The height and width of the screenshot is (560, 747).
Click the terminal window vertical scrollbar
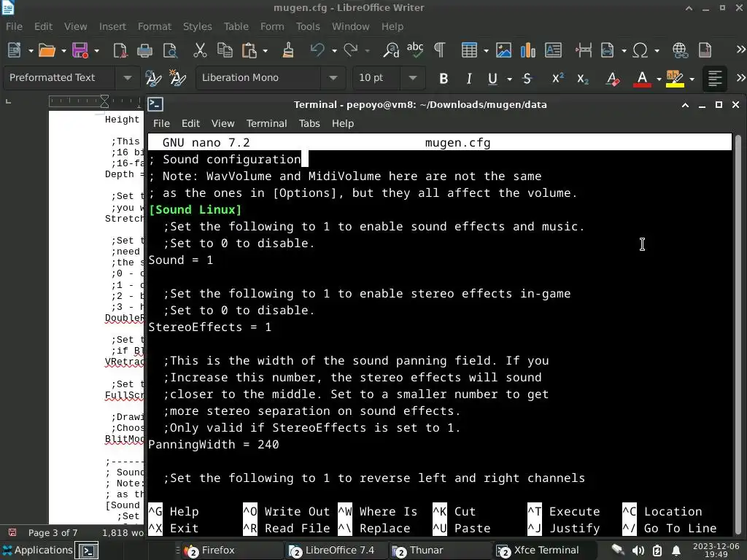[738, 333]
